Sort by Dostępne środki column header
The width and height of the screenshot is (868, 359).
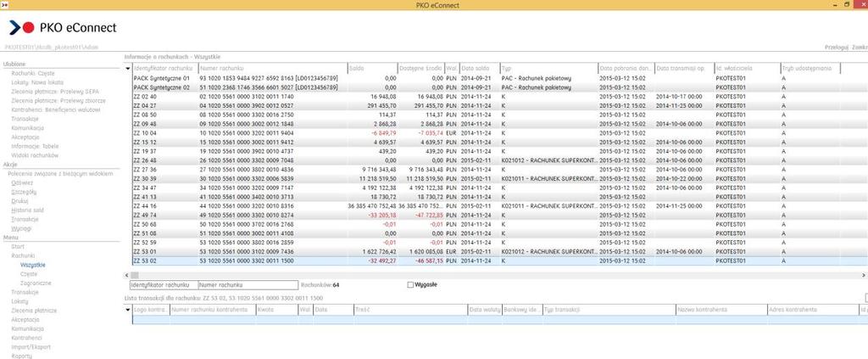[420, 69]
